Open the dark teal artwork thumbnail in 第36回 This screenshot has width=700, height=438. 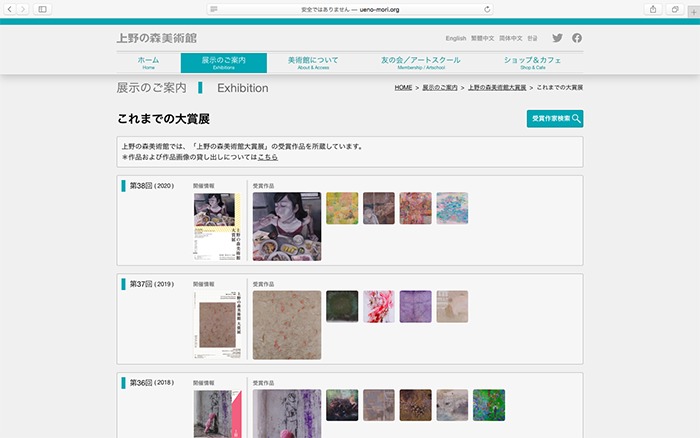(x=342, y=405)
